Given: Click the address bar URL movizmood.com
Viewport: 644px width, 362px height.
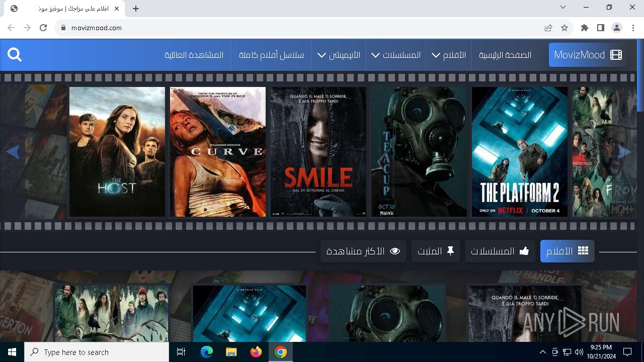Looking at the screenshot, I should tap(97, 28).
